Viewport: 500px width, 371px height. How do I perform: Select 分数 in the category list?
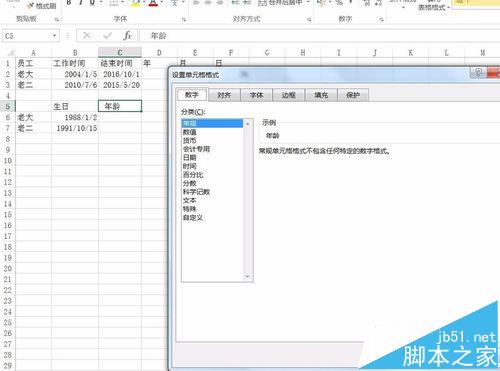click(x=212, y=183)
